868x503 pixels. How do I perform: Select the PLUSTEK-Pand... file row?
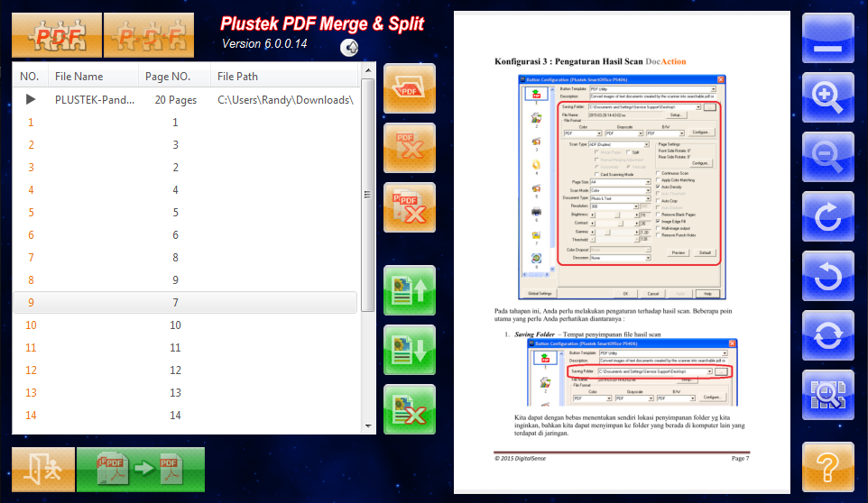click(186, 99)
